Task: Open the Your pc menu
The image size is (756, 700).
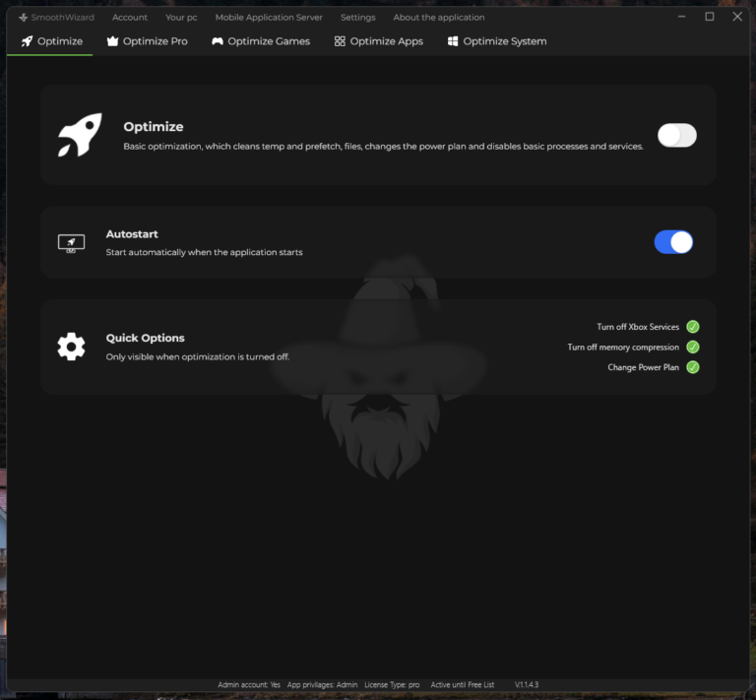Action: pyautogui.click(x=181, y=17)
